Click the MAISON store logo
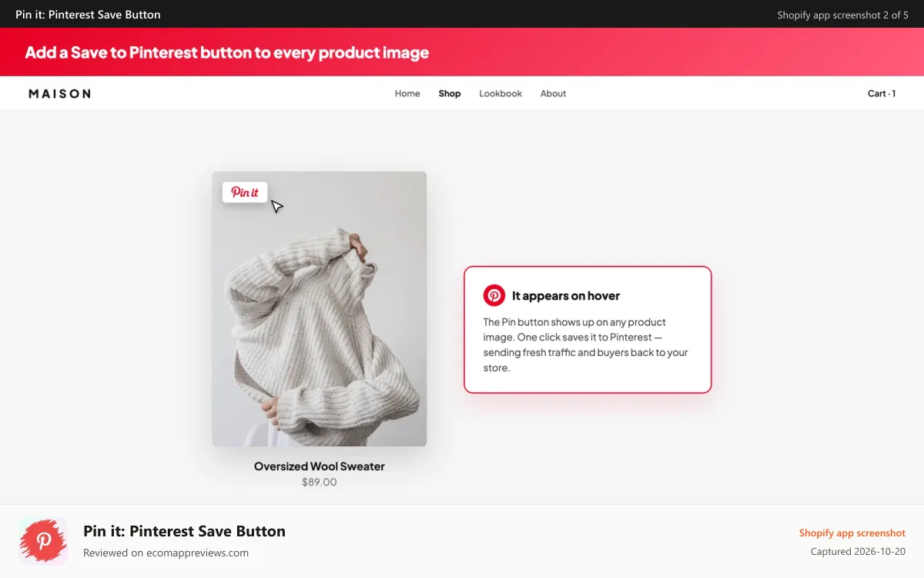Screen dimensions: 924x578 tap(59, 93)
